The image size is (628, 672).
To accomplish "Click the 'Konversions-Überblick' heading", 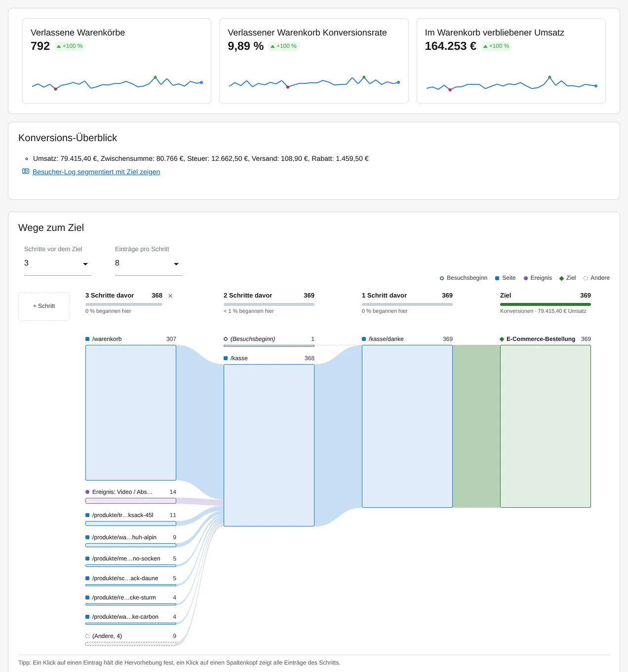I will pos(68,138).
